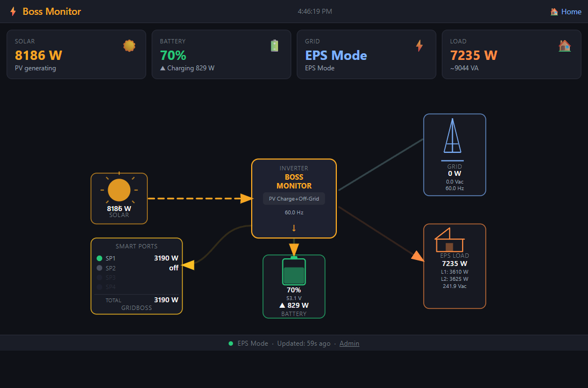Open the Admin link in the footer
This screenshot has width=588, height=388.
[349, 343]
